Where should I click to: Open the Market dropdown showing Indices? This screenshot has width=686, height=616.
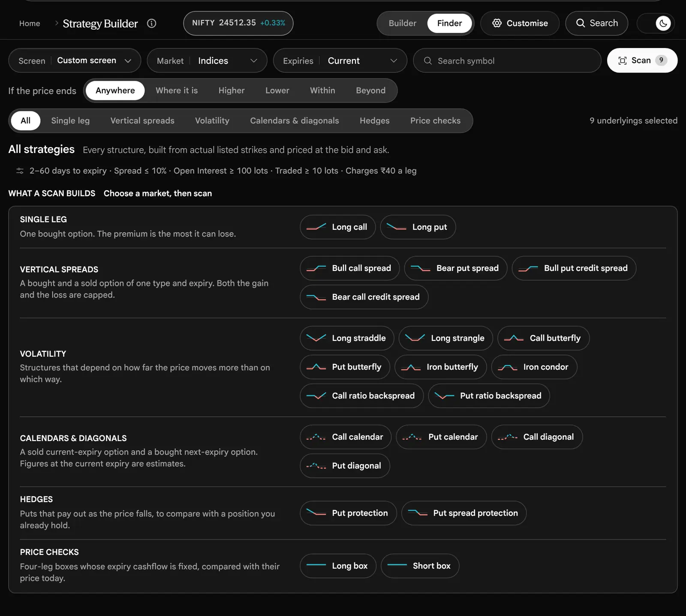click(207, 60)
